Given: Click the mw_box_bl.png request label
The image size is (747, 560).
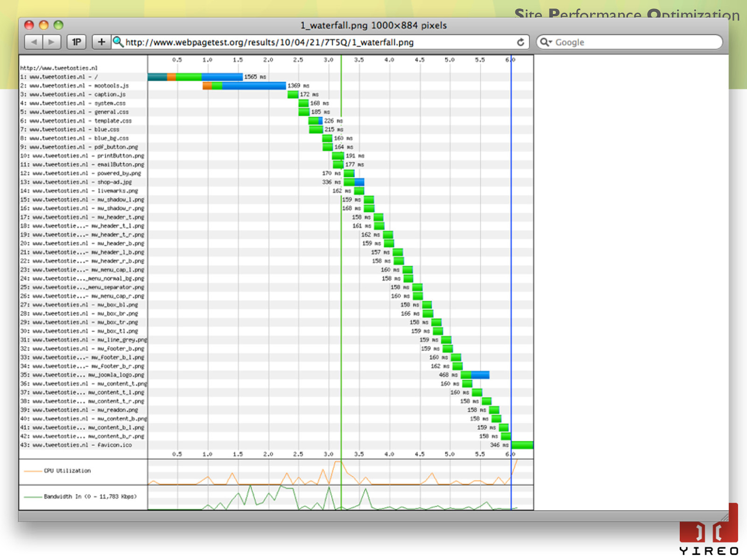Looking at the screenshot, I should pyautogui.click(x=79, y=305).
